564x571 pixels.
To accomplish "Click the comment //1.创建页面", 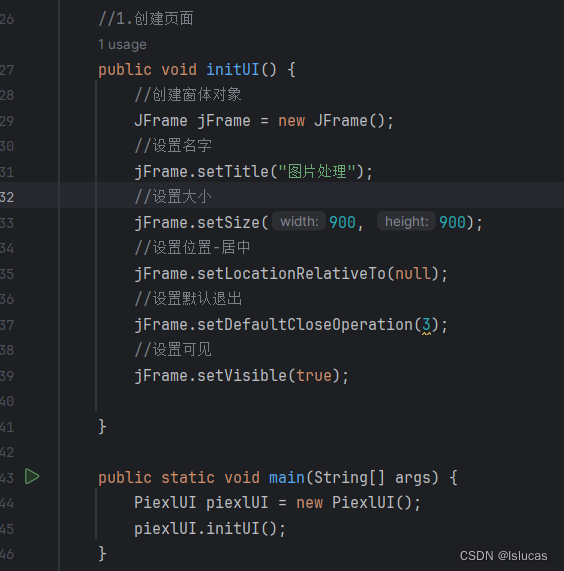I will point(146,19).
